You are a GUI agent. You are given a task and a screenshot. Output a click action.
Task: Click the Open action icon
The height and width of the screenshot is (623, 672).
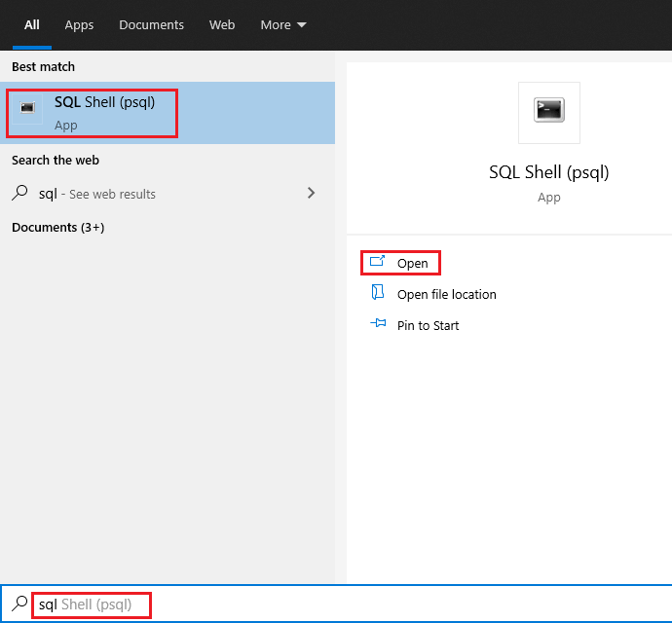pyautogui.click(x=377, y=261)
